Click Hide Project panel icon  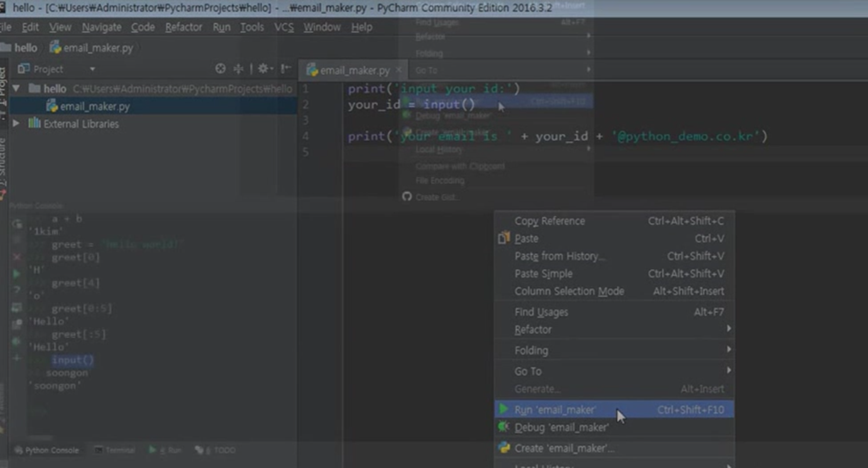pos(286,69)
